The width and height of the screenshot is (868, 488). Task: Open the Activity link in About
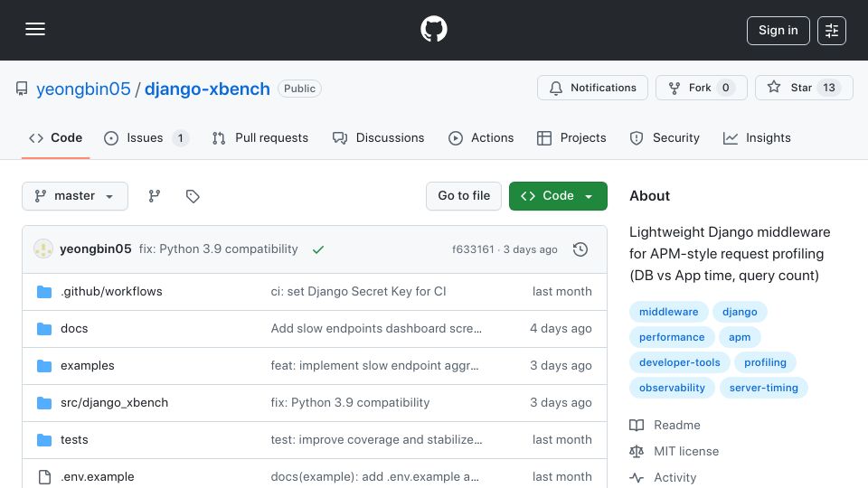pos(663,477)
